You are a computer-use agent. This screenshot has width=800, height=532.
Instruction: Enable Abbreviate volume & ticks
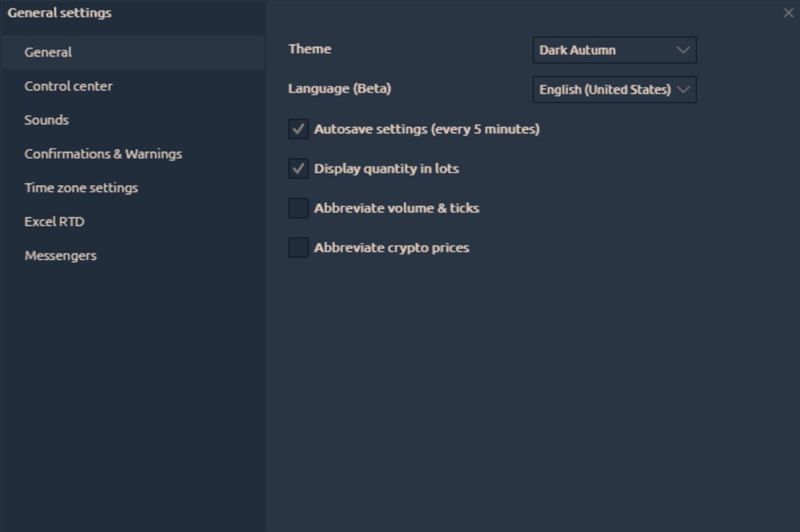[299, 208]
